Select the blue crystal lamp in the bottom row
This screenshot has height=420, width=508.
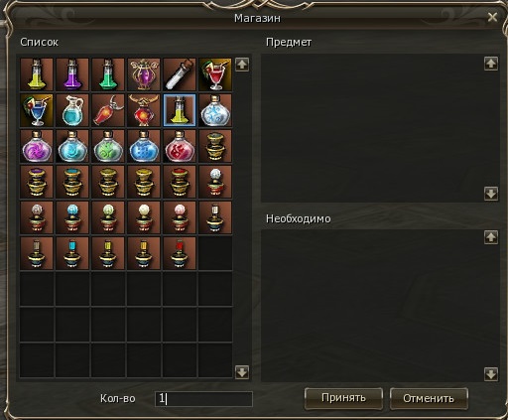coord(72,253)
